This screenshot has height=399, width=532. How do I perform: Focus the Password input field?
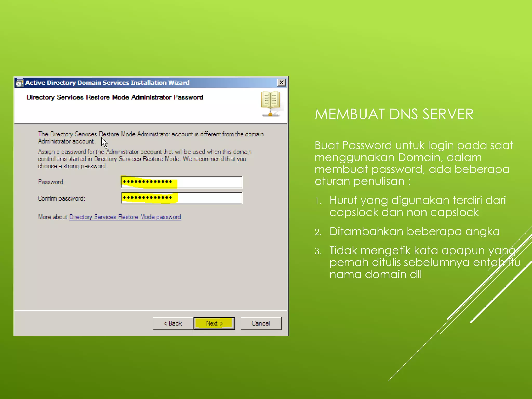point(182,182)
